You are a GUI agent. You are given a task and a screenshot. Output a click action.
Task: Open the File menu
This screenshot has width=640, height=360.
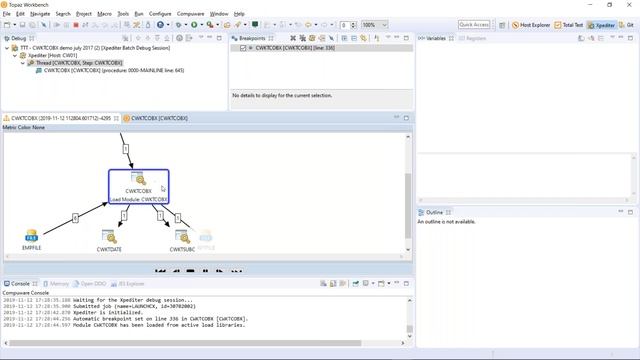(x=7, y=14)
